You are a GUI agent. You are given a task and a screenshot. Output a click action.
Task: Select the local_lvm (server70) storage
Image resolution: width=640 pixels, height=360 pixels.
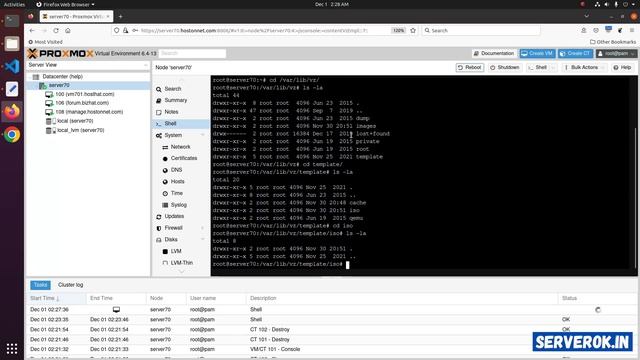pyautogui.click(x=80, y=130)
